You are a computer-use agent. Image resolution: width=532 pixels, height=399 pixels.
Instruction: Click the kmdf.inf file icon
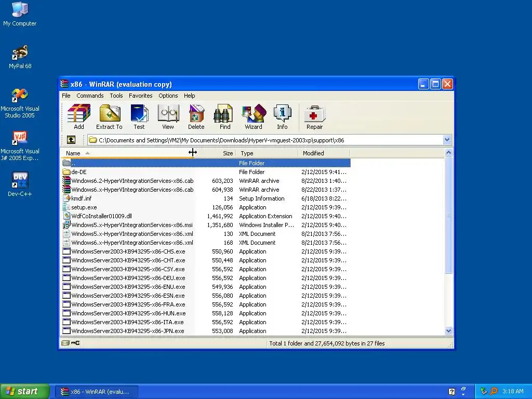pyautogui.click(x=66, y=198)
